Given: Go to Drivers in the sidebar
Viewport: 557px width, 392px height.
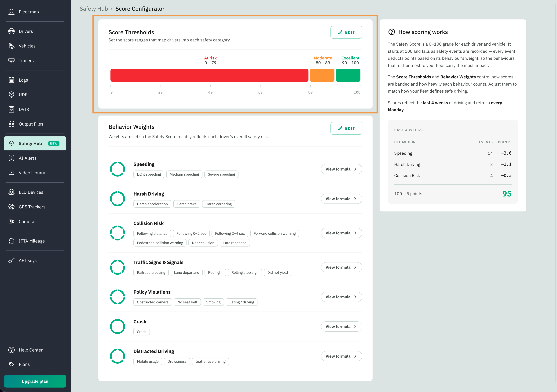Looking at the screenshot, I should pos(35,31).
